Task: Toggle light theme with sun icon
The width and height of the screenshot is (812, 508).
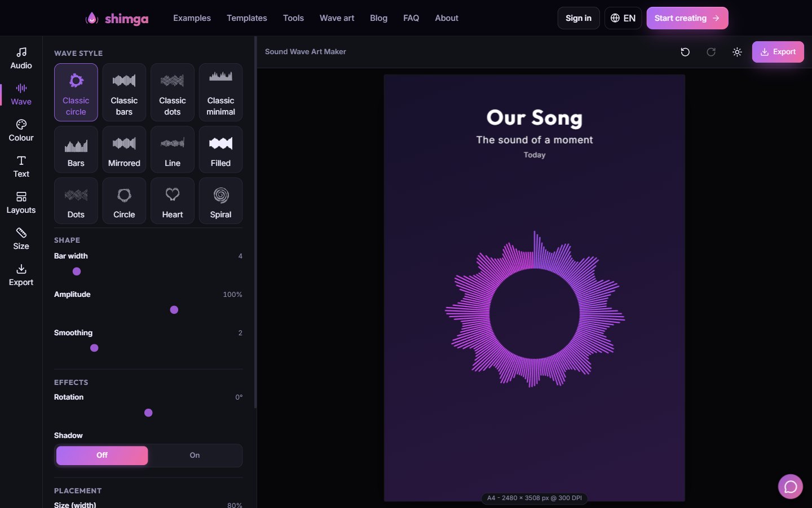Action: pyautogui.click(x=737, y=52)
